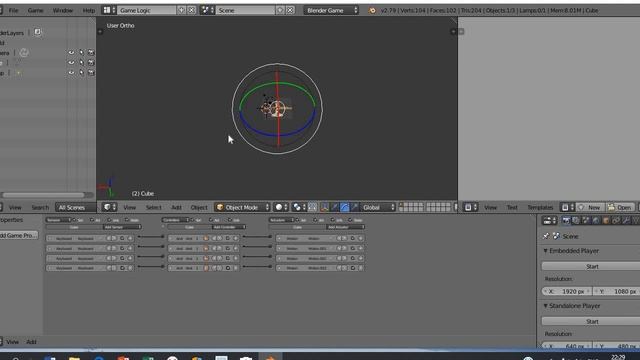
Task: Select the rotate manipulator icon
Action: point(344,207)
